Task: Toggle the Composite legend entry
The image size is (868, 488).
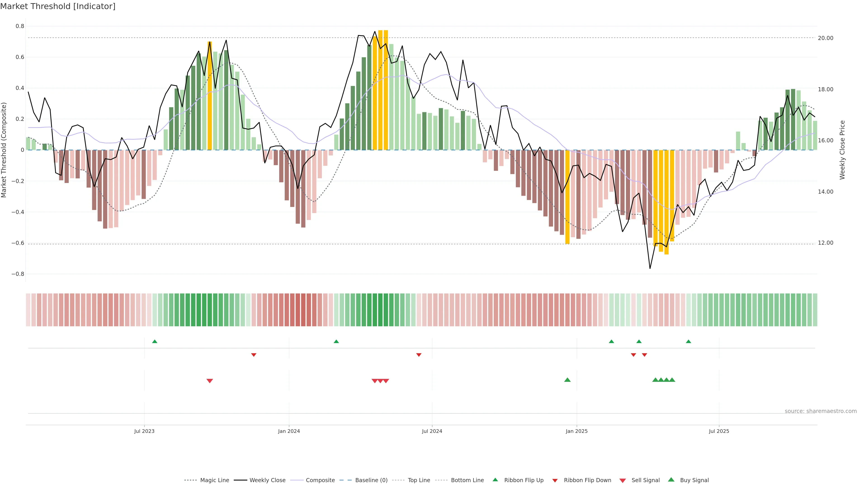Action: point(320,480)
